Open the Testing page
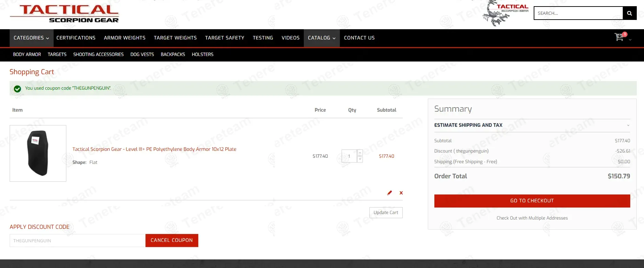Viewport: 644px width, 268px height. (263, 38)
